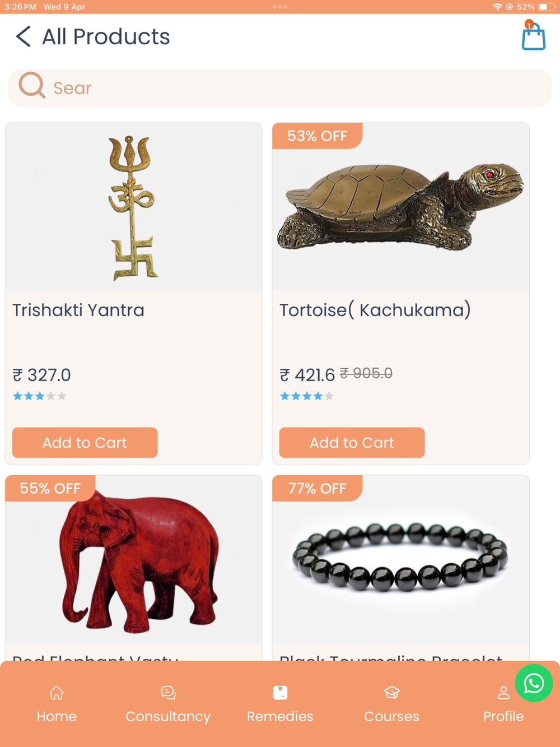Tap the search magnifier icon
Screen dimensions: 560x747
32,86
